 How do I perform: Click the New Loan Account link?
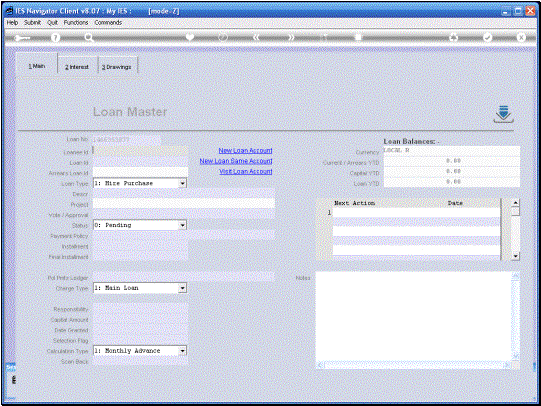click(245, 150)
